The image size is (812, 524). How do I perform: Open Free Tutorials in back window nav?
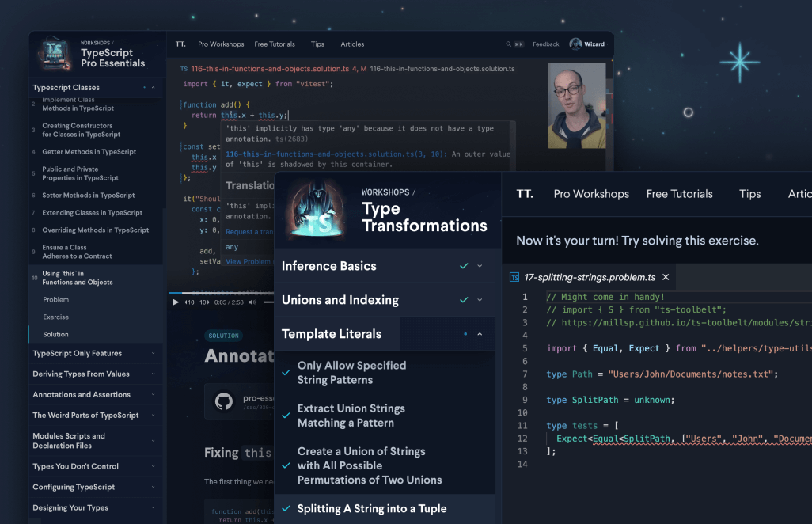tap(275, 44)
